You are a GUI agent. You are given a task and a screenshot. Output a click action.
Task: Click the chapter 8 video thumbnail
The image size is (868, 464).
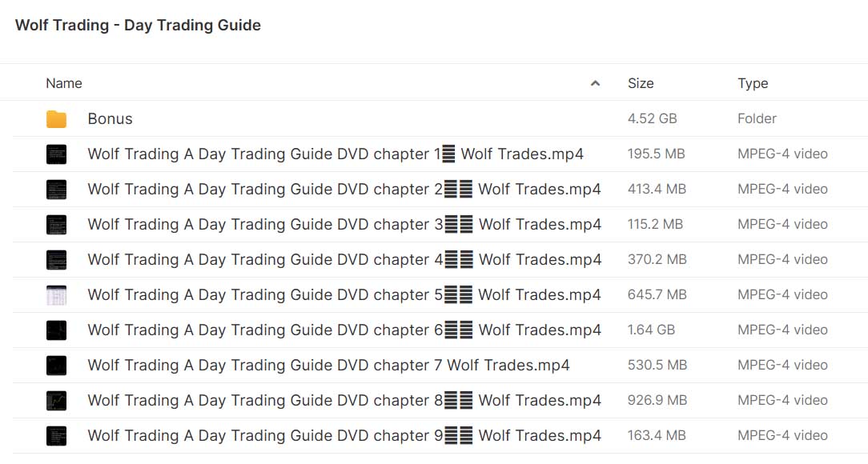(56, 401)
